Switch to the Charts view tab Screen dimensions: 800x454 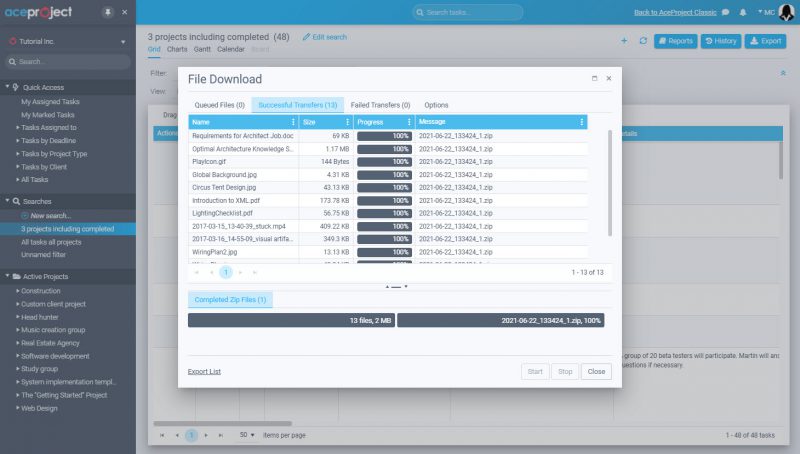(x=177, y=49)
